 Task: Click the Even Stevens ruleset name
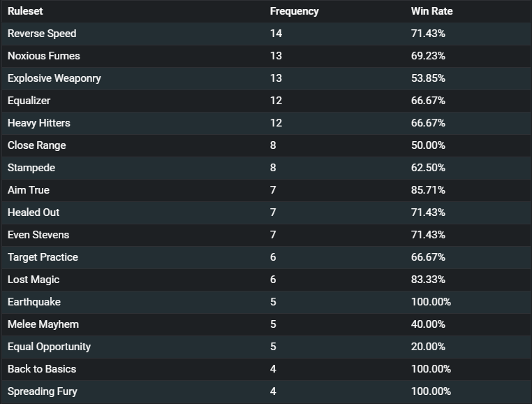[x=38, y=235]
